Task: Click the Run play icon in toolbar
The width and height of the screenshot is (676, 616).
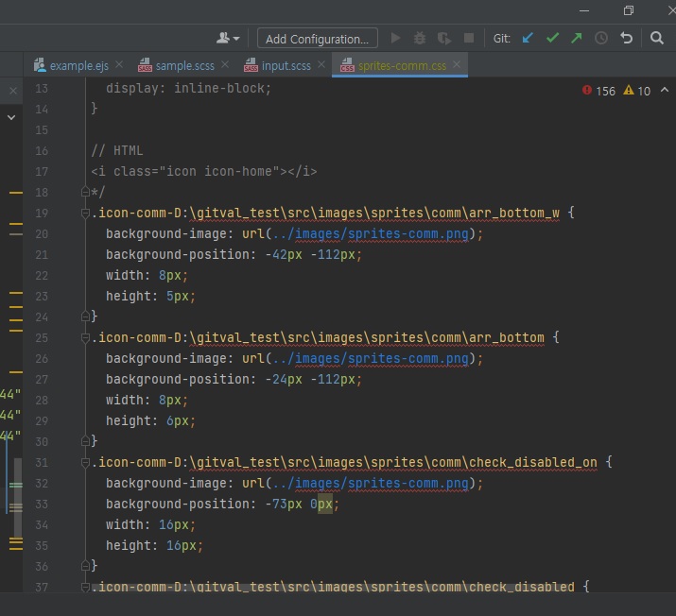Action: point(395,39)
